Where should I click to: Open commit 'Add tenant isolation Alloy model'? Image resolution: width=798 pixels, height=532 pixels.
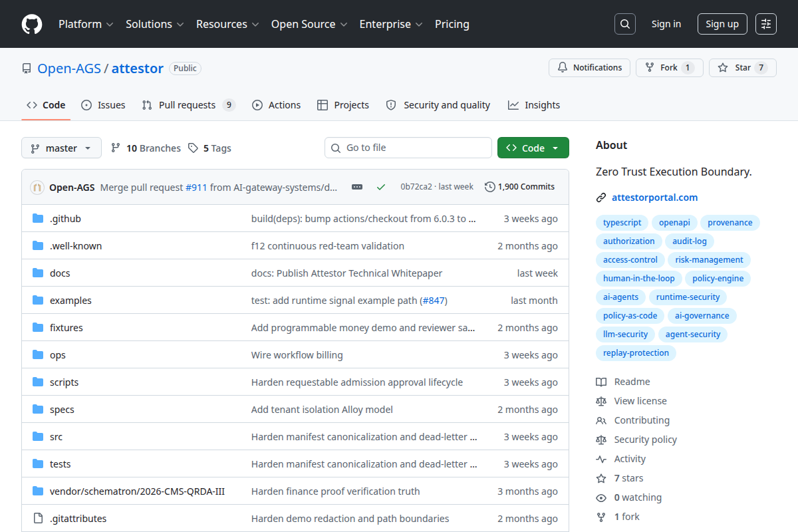322,410
